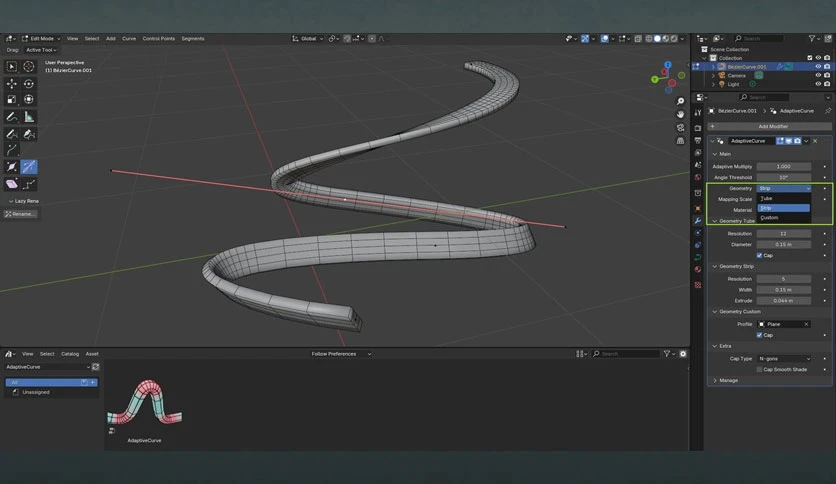836x484 pixels.
Task: Open Follow Preferences dropdown
Action: coord(341,354)
